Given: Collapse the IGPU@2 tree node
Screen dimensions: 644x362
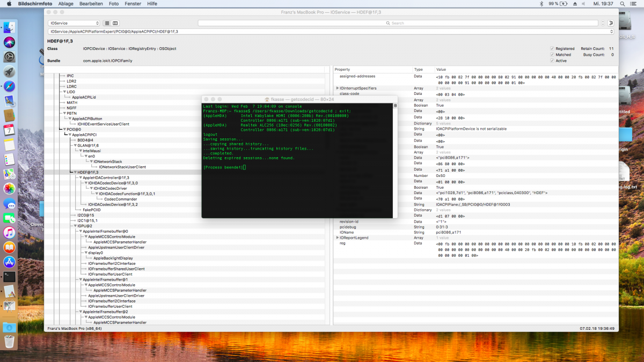Looking at the screenshot, I should point(75,226).
